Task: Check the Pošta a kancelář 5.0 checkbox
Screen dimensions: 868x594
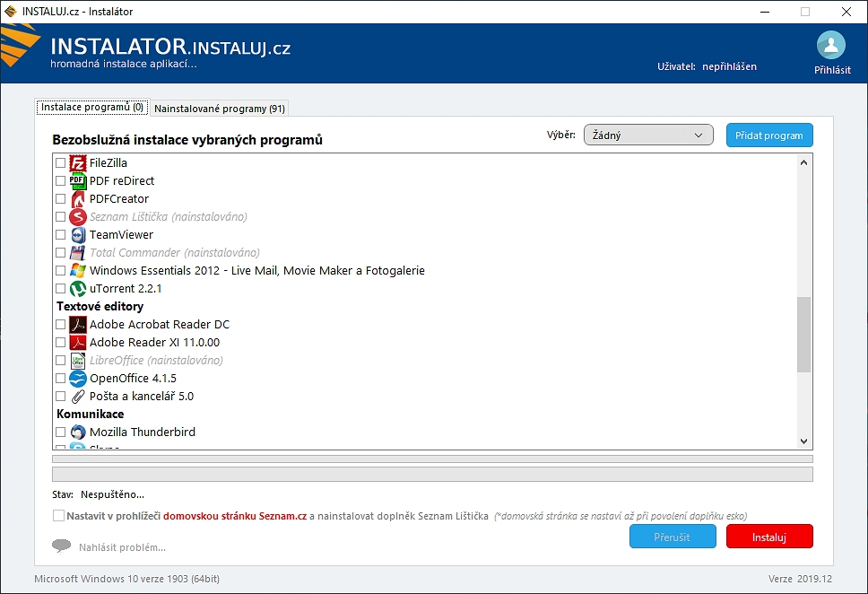Action: pos(61,397)
